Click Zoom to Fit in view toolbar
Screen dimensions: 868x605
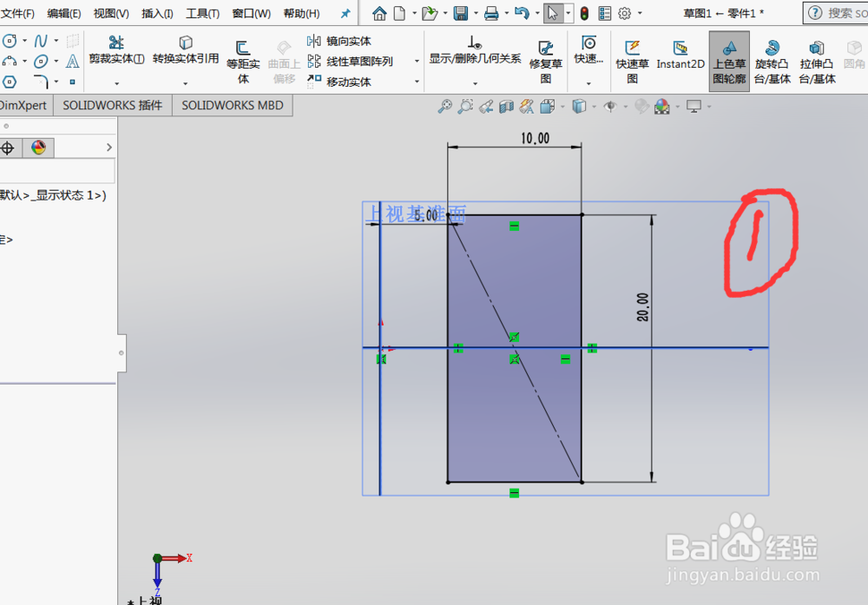[444, 106]
